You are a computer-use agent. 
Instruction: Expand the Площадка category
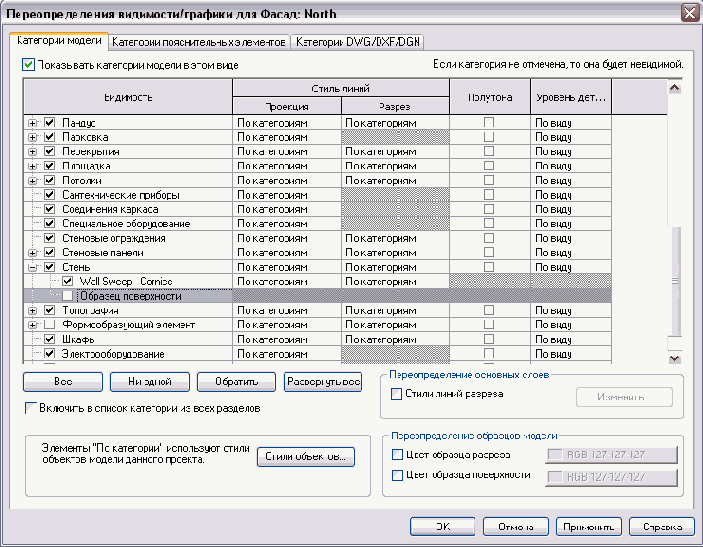coord(32,166)
